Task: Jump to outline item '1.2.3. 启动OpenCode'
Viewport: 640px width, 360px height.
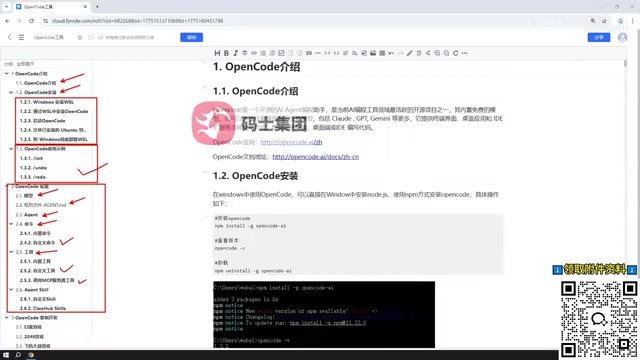Action: coord(42,120)
